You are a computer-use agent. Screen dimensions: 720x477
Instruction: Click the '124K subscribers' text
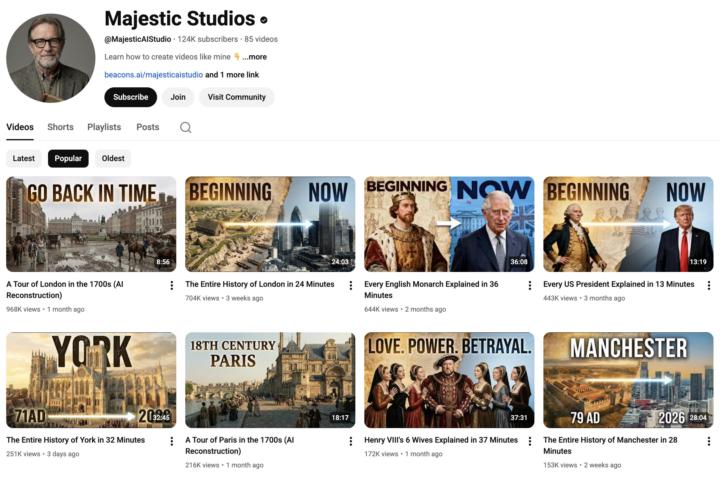[x=208, y=39]
